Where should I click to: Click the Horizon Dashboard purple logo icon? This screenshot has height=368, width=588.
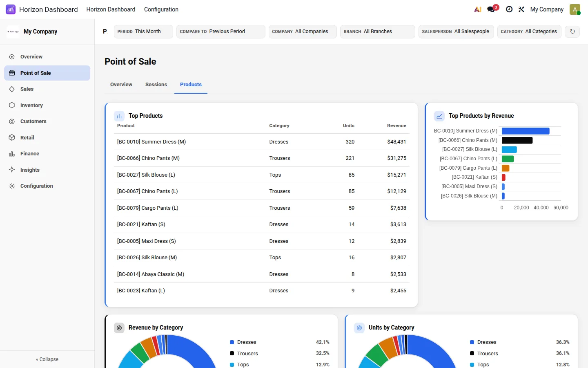click(x=11, y=9)
